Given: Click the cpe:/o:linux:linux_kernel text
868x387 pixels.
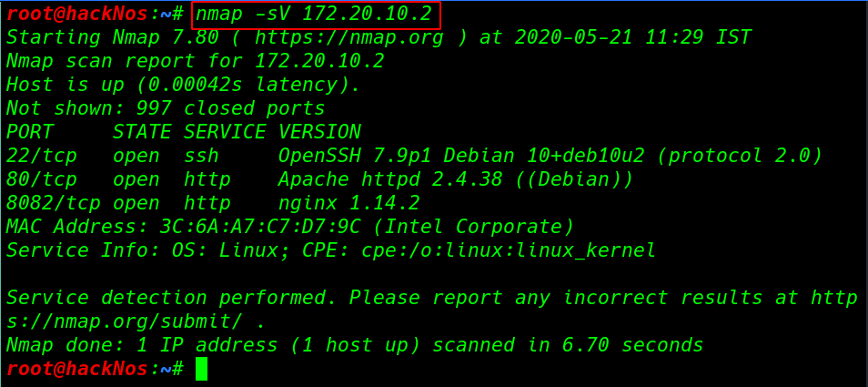Looking at the screenshot, I should pos(509,250).
